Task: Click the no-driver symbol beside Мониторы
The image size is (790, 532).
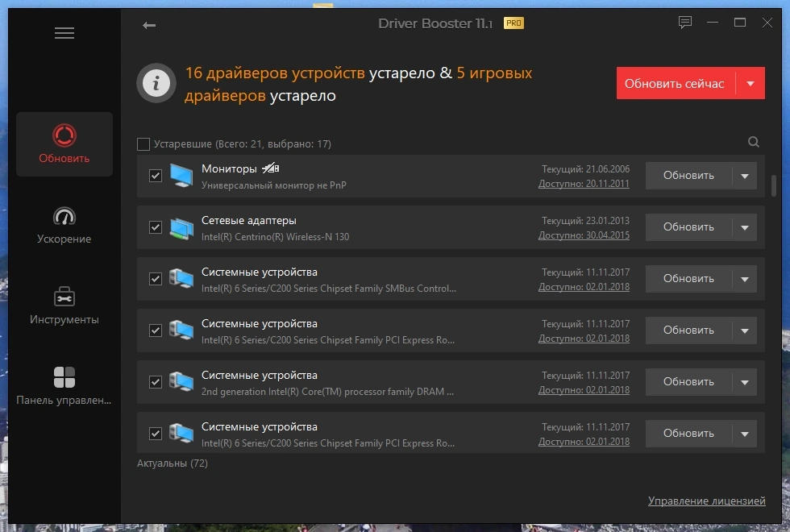Action: (x=271, y=168)
